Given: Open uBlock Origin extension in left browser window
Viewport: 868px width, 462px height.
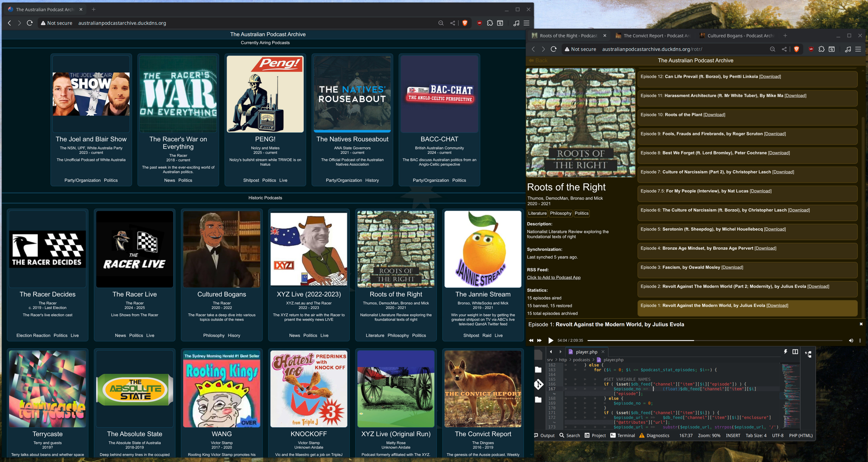Looking at the screenshot, I should coord(479,23).
